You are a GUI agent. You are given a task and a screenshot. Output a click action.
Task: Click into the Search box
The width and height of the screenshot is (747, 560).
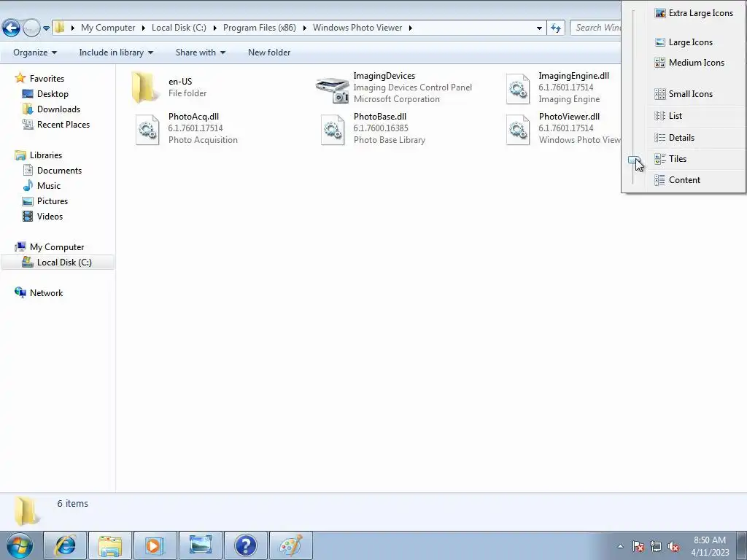596,28
